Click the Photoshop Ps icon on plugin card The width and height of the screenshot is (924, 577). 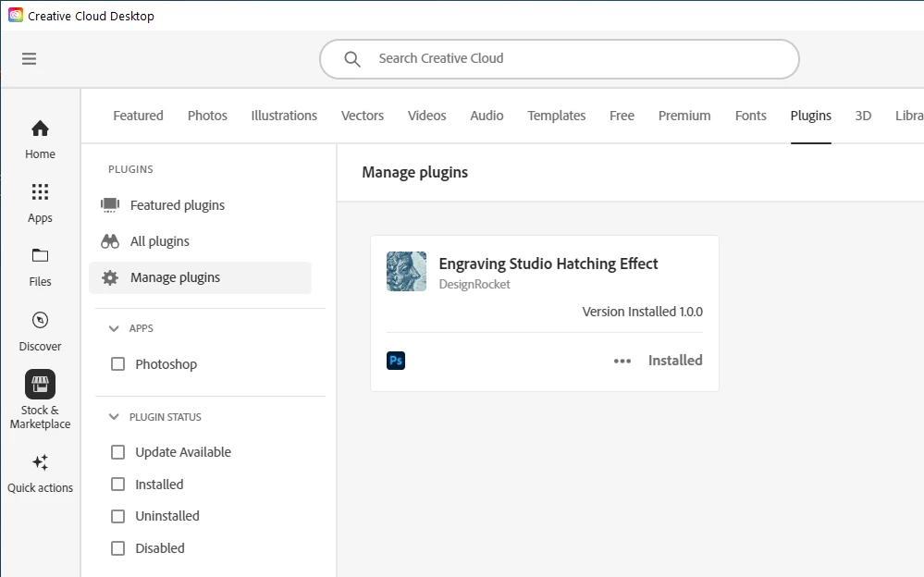tap(396, 361)
